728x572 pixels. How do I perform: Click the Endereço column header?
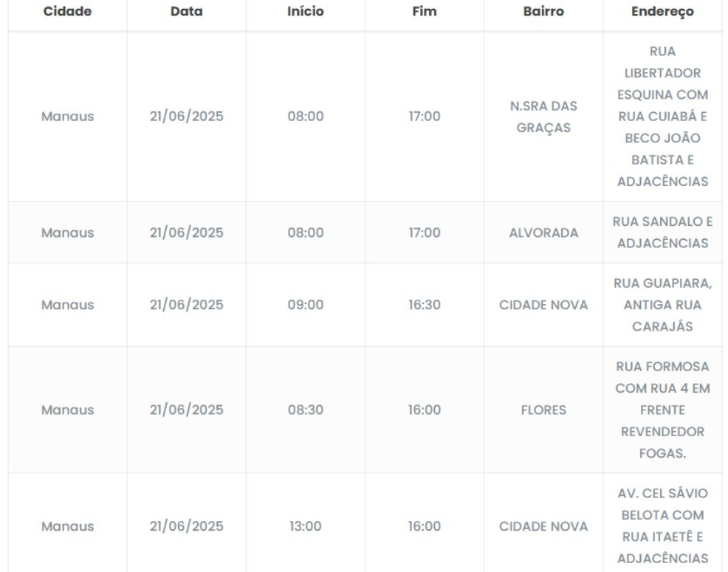pos(662,13)
